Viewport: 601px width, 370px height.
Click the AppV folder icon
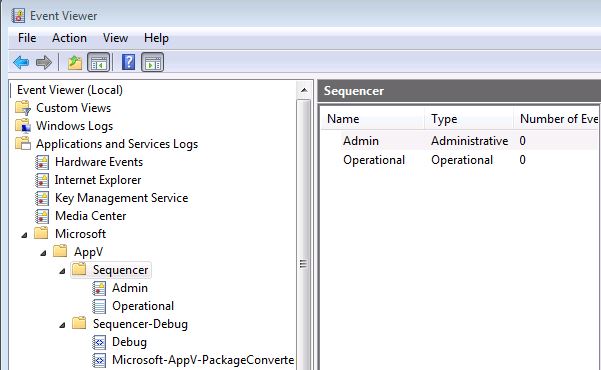60,251
